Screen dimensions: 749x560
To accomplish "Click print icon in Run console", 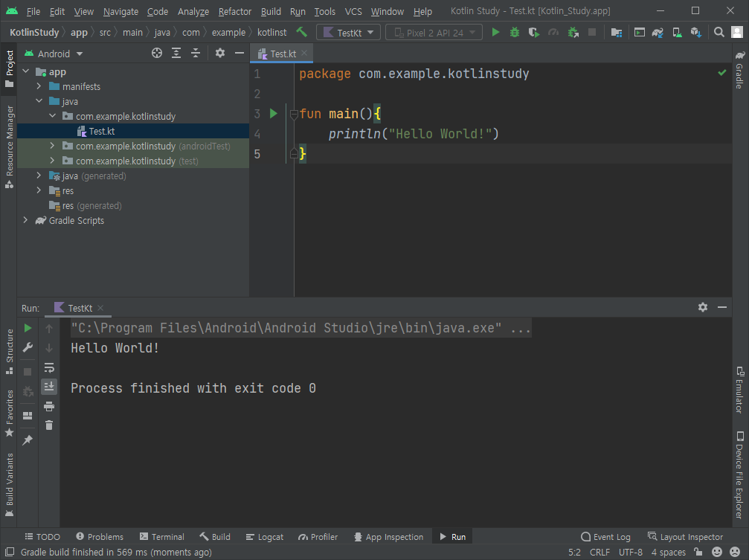I will 49,406.
